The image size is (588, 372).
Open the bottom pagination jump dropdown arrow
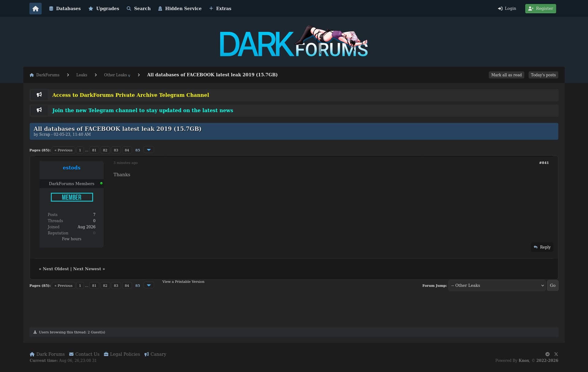(149, 285)
